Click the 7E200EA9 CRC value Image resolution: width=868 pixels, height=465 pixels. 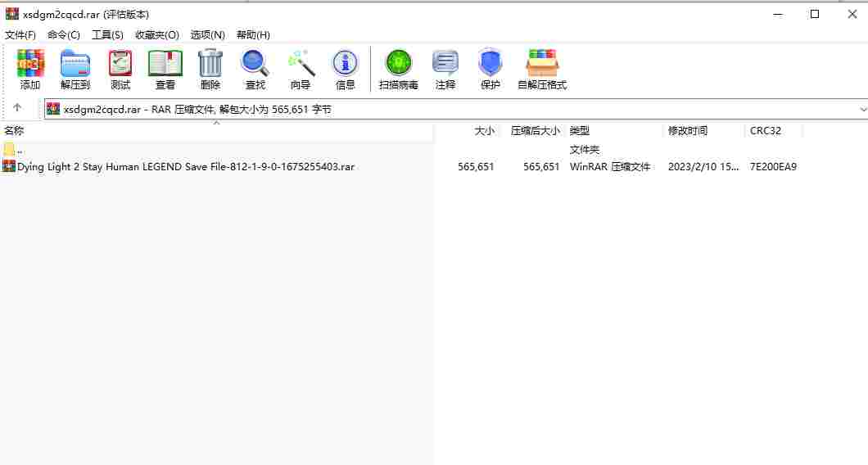(x=773, y=167)
